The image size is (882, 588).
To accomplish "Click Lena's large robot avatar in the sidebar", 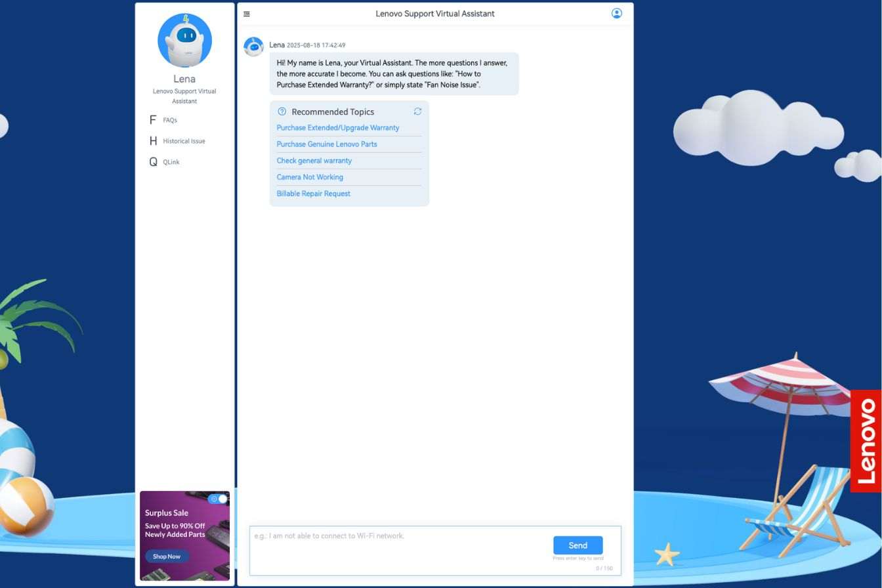I will 184,40.
